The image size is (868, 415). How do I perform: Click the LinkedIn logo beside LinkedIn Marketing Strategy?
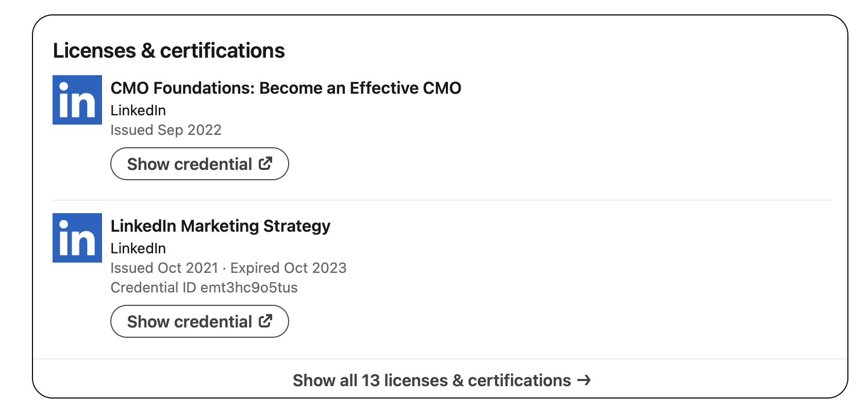[77, 238]
